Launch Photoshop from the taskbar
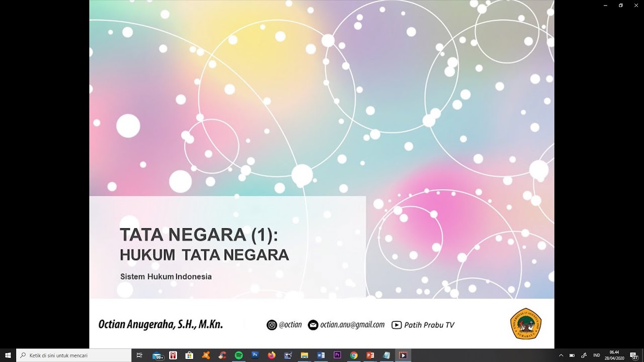 point(255,355)
